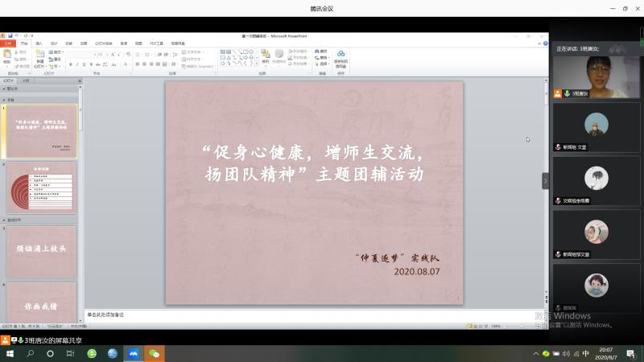Click the New Slide button in ribbon
Viewport: 644px width, 362px height.
pos(39,56)
